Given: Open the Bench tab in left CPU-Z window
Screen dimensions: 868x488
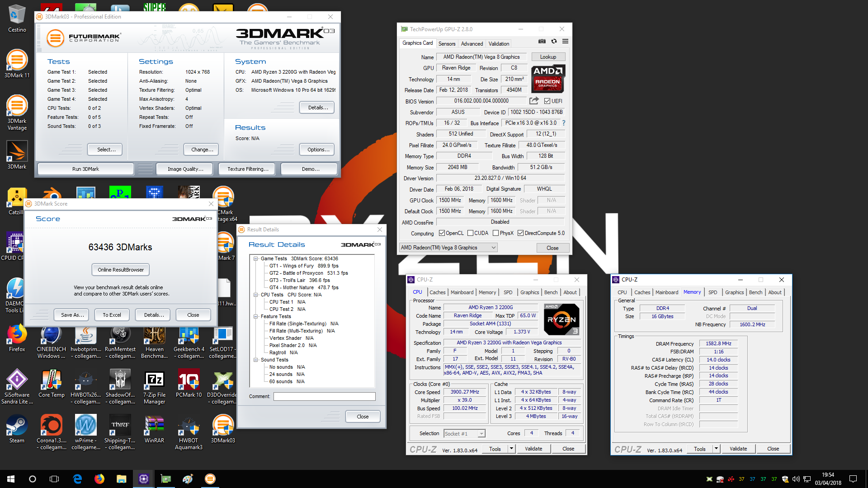Looking at the screenshot, I should 551,292.
